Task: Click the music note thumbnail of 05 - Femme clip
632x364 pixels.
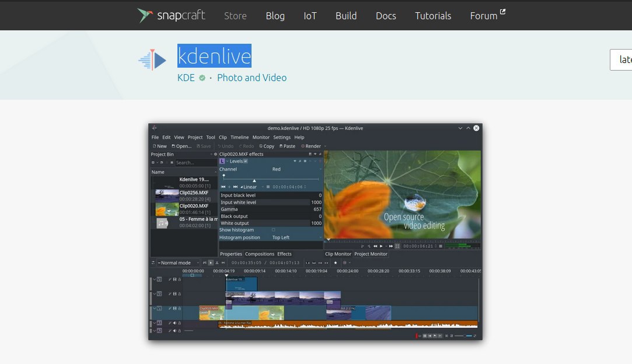Action: click(x=162, y=222)
